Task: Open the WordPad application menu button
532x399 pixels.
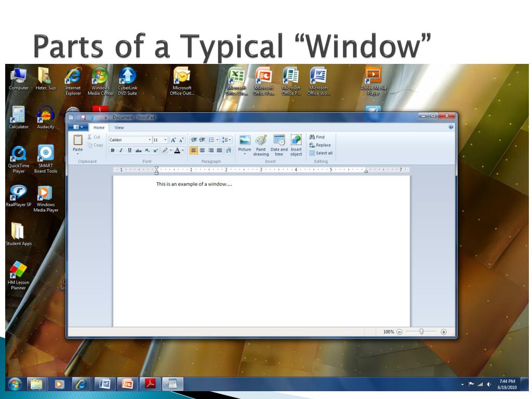Action: tap(78, 127)
